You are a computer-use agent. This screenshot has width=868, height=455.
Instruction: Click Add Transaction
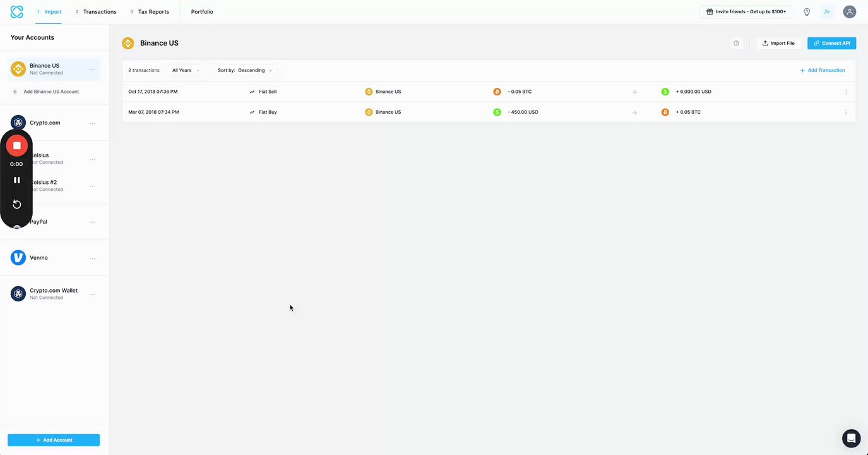coord(823,70)
